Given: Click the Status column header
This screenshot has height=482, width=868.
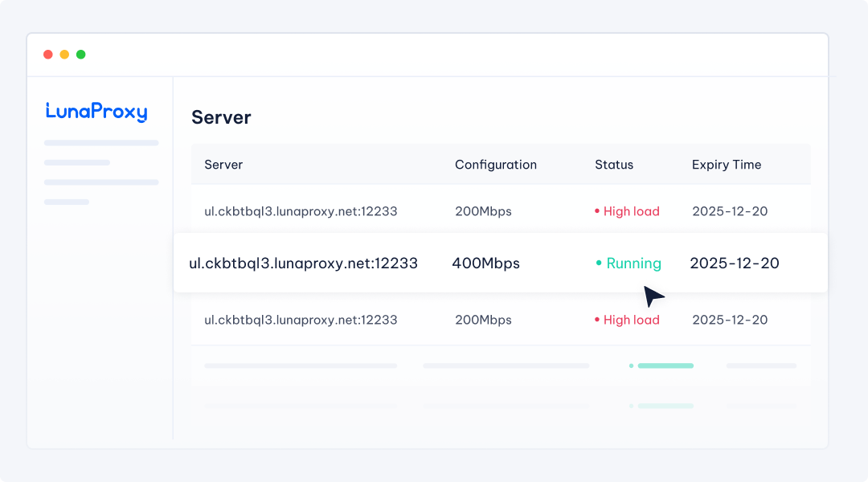Looking at the screenshot, I should click(614, 165).
